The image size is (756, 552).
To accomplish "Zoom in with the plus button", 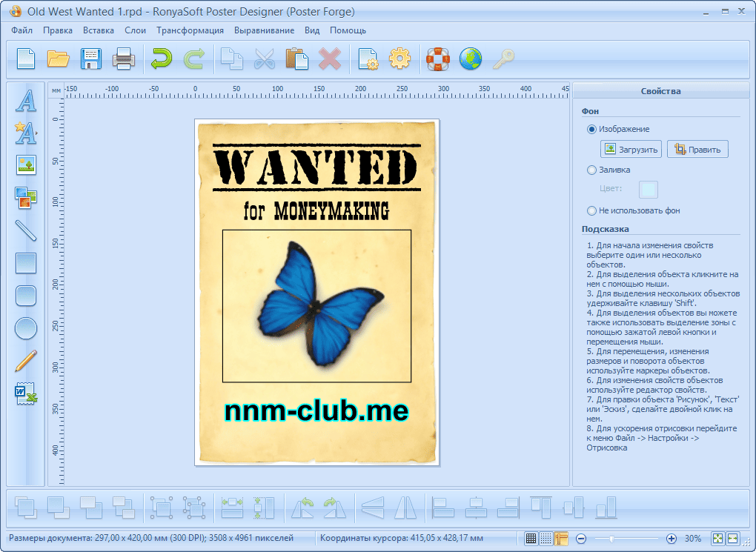I will [672, 539].
